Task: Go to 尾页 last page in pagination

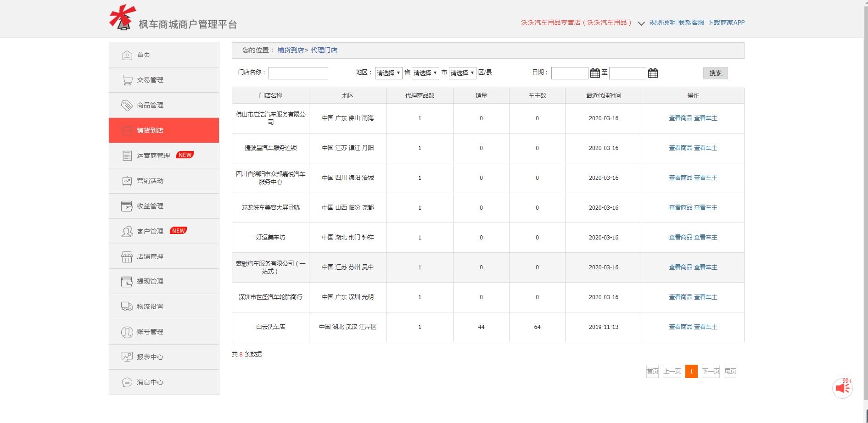Action: 730,371
